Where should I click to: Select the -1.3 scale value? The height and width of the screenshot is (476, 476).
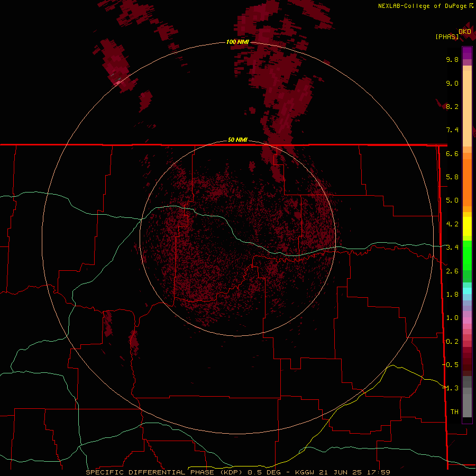pos(450,388)
